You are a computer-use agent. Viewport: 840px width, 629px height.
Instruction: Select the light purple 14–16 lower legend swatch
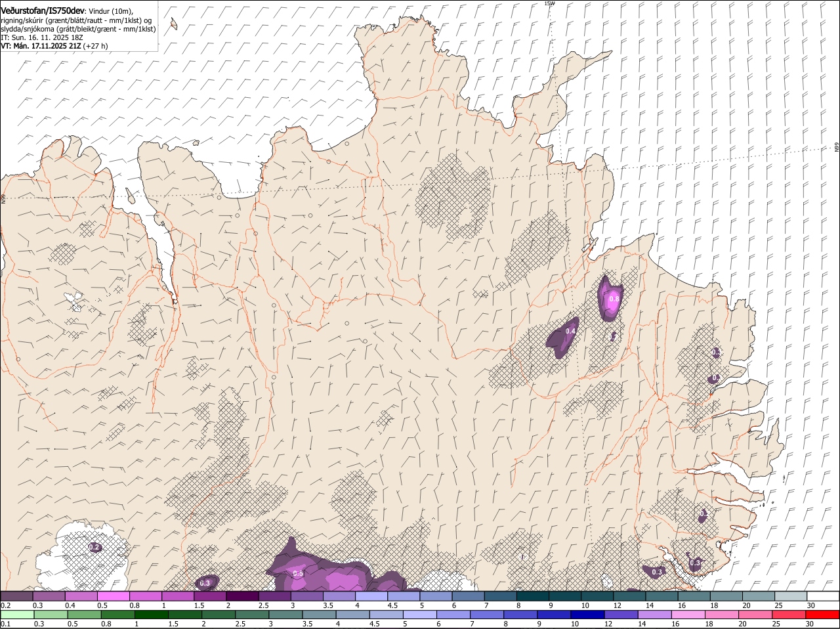point(654,615)
